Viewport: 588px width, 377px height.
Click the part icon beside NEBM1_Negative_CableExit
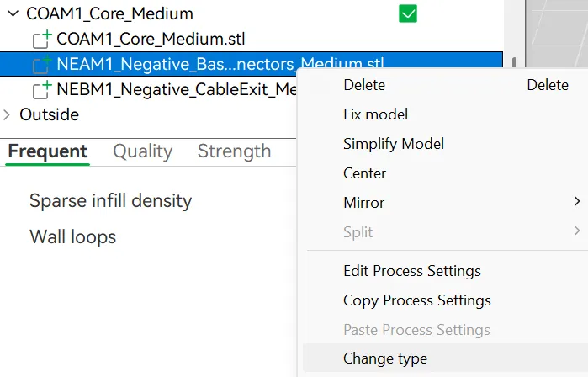pyautogui.click(x=41, y=90)
